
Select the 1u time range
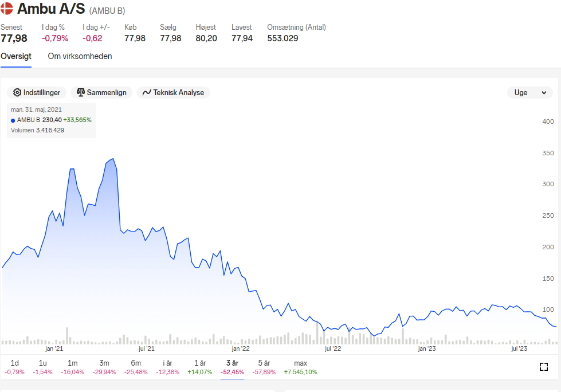[x=42, y=367]
